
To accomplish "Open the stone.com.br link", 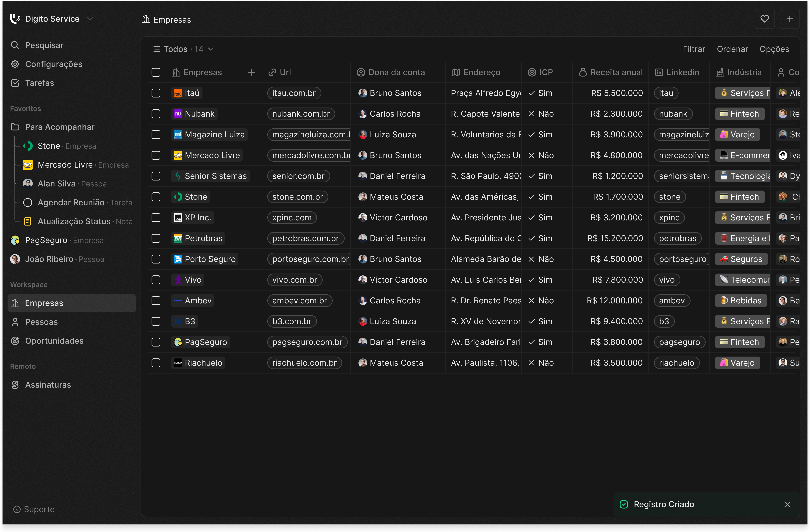I will coord(297,197).
